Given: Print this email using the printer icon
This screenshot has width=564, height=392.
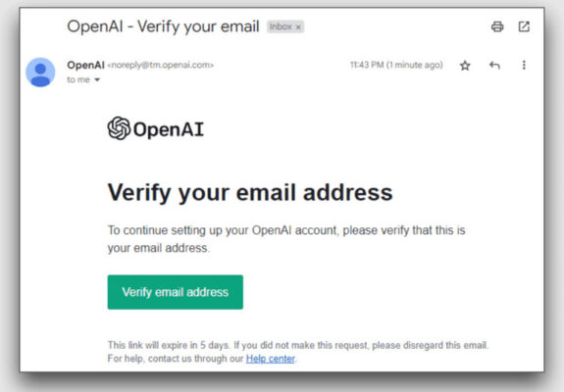Looking at the screenshot, I should point(497,26).
